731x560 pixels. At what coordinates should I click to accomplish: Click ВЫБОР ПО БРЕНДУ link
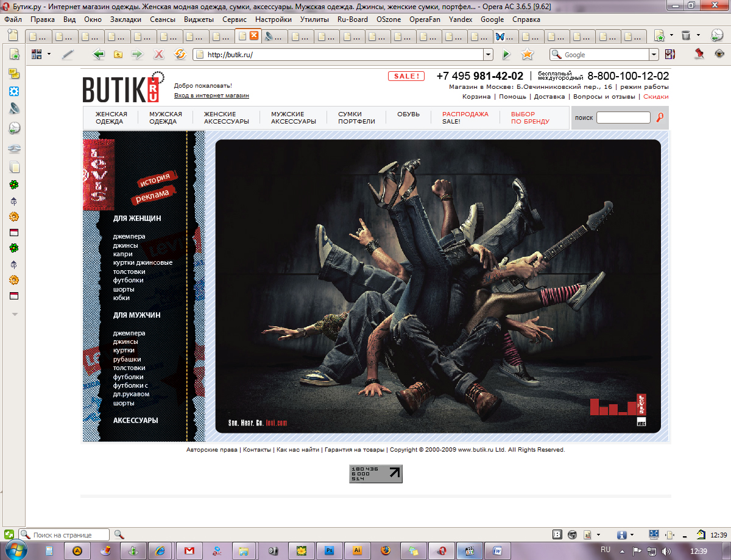click(x=530, y=117)
